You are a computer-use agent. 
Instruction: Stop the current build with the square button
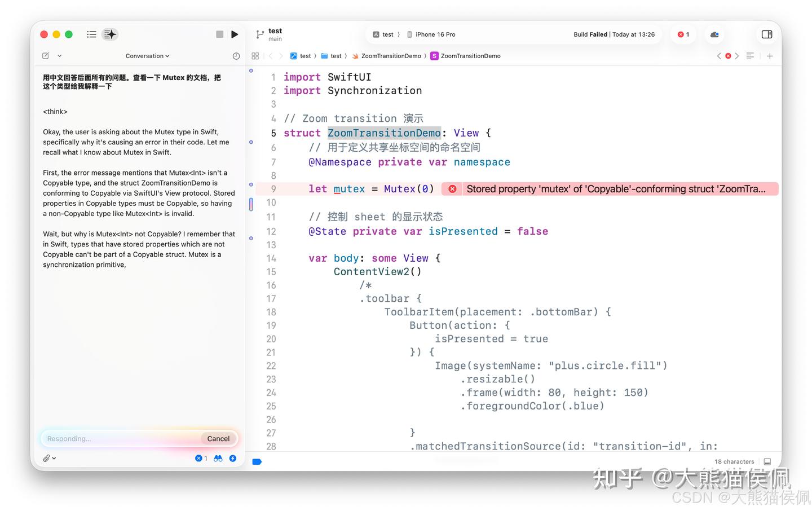[219, 34]
